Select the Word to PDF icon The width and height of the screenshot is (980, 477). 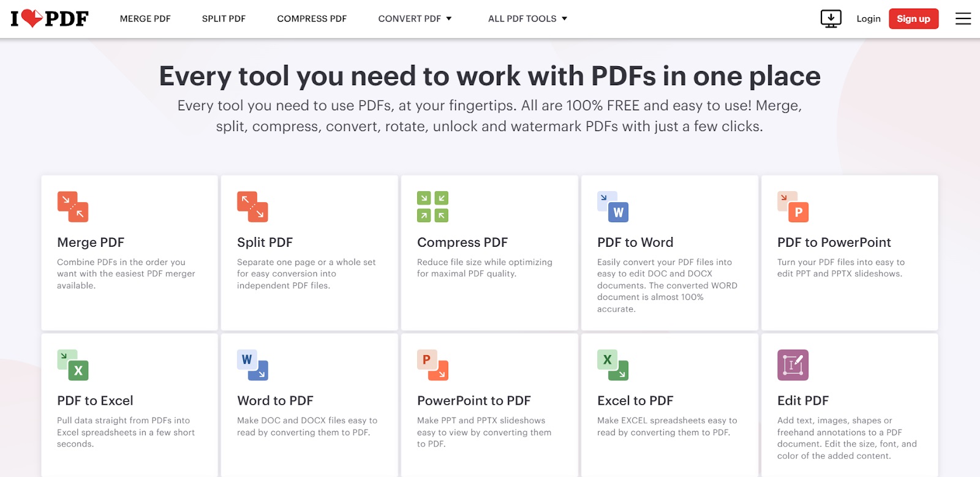pyautogui.click(x=252, y=365)
